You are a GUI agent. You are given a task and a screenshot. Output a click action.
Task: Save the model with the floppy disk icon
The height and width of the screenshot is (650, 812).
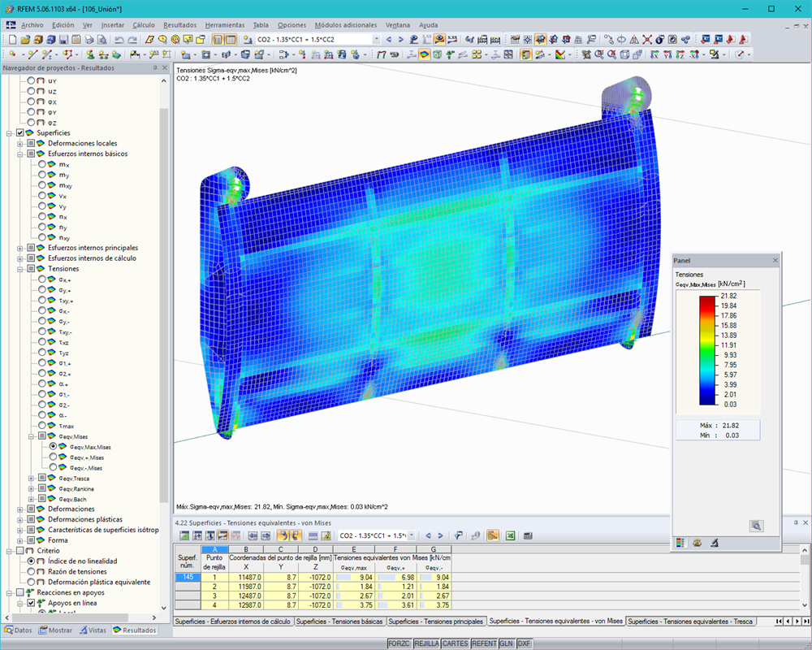(x=63, y=39)
